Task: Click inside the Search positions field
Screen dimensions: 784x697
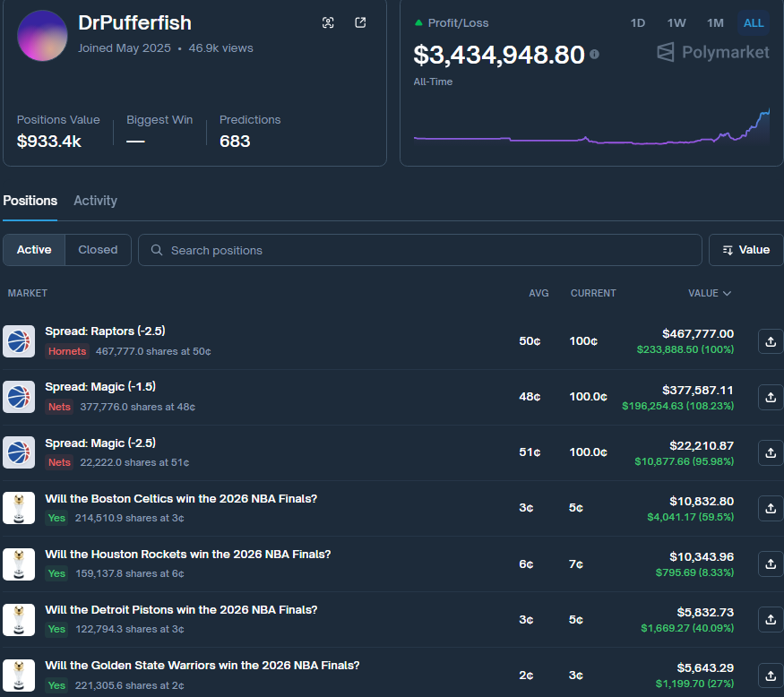Action: 358,250
